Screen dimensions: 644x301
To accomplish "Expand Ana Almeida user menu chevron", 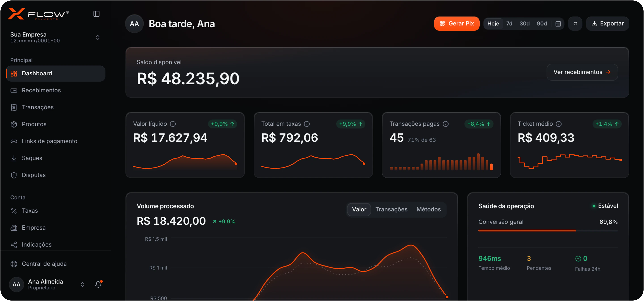I will [83, 284].
